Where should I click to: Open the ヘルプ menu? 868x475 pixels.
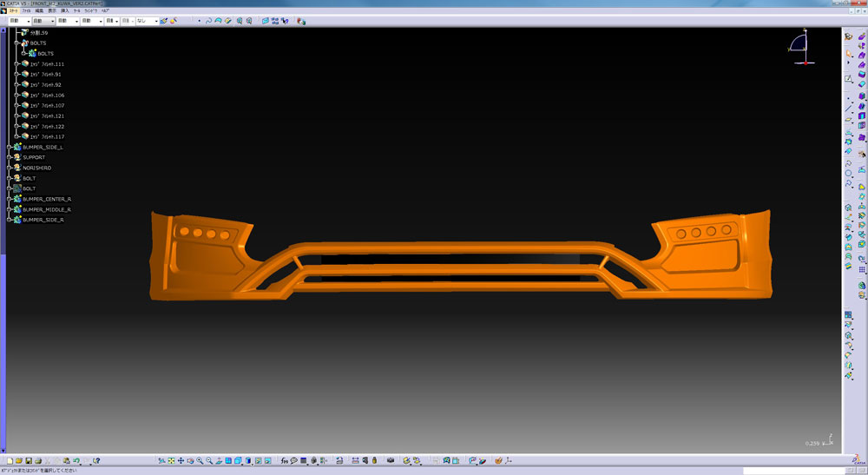pos(105,10)
